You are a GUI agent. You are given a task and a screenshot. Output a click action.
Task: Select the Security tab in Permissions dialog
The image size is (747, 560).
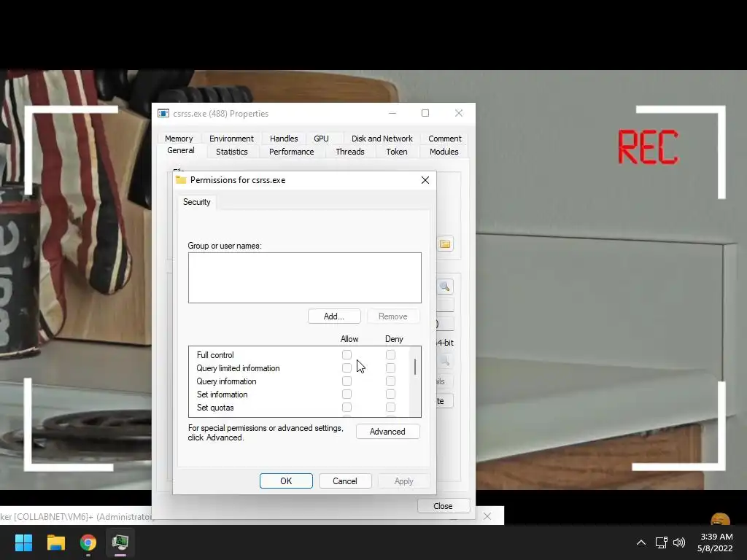[197, 202]
